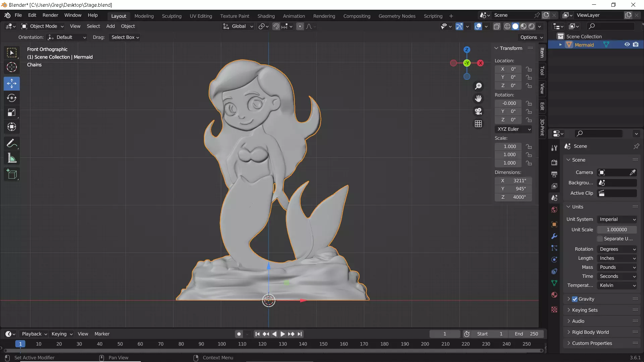The height and width of the screenshot is (362, 644).
Task: Open the Tool properties tab wrench icon
Action: click(554, 148)
